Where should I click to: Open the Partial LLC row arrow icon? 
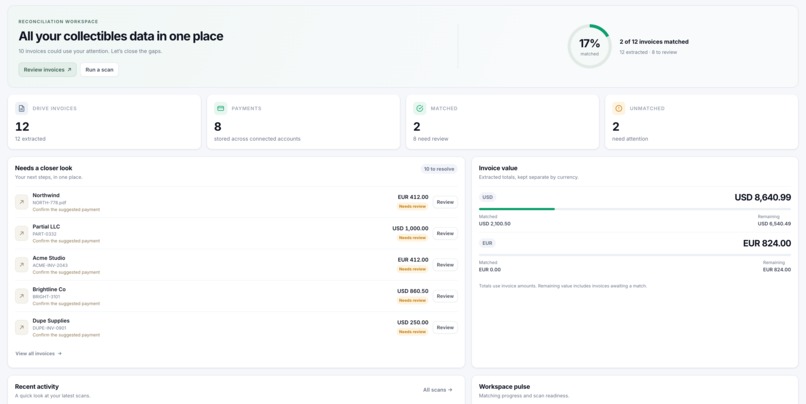[x=22, y=233]
